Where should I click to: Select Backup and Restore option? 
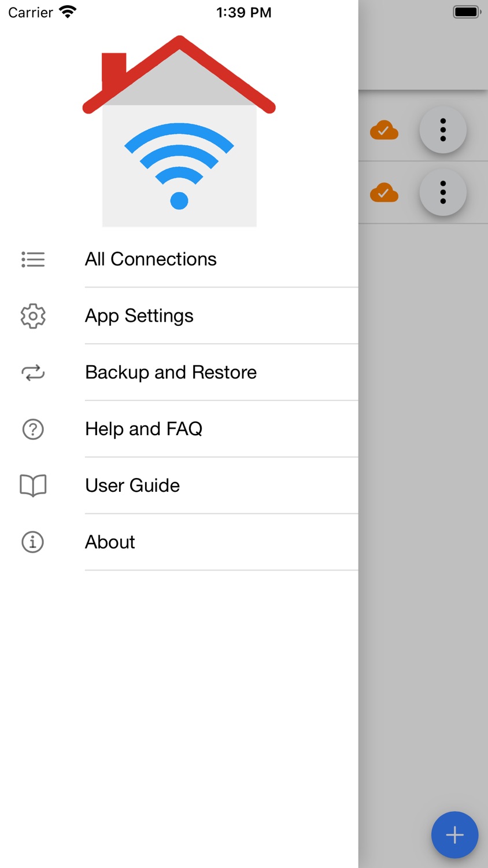click(179, 373)
